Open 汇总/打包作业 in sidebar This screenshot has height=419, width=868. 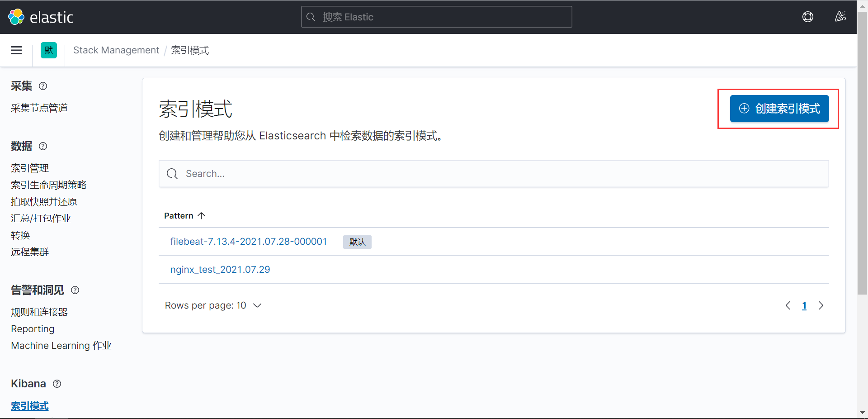pyautogui.click(x=41, y=219)
